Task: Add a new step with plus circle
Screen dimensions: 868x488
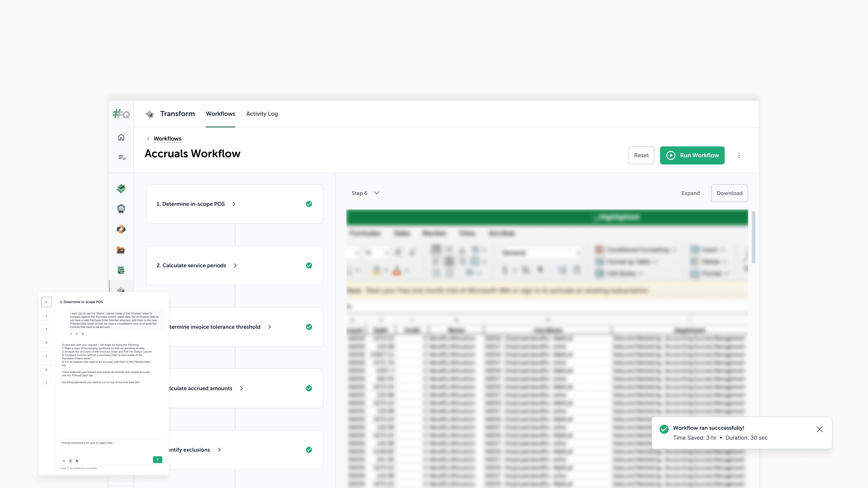Action: [x=47, y=382]
